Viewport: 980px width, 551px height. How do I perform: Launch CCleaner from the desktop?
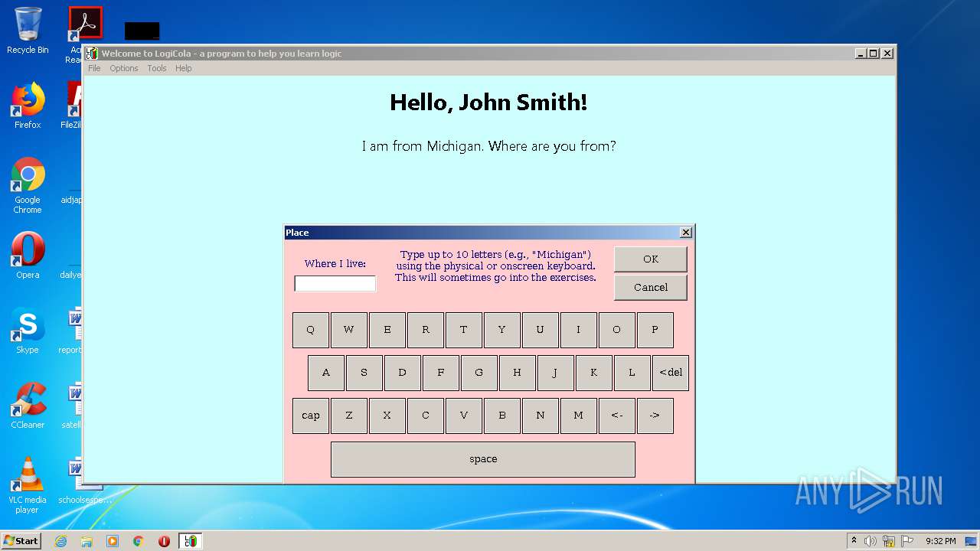[x=28, y=406]
